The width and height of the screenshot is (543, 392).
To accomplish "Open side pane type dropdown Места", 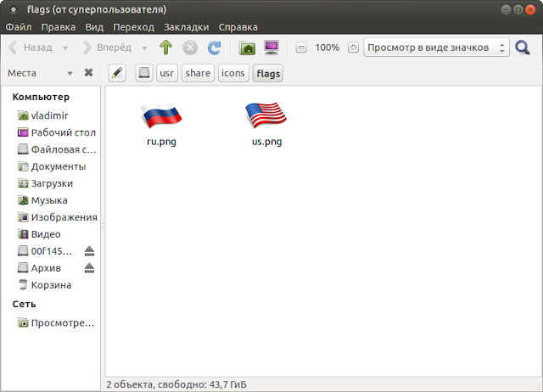I will (40, 73).
